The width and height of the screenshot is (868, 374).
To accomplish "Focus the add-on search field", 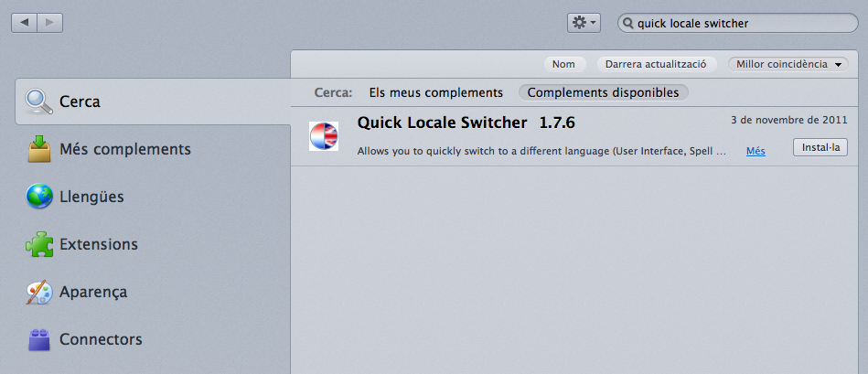I will (738, 23).
